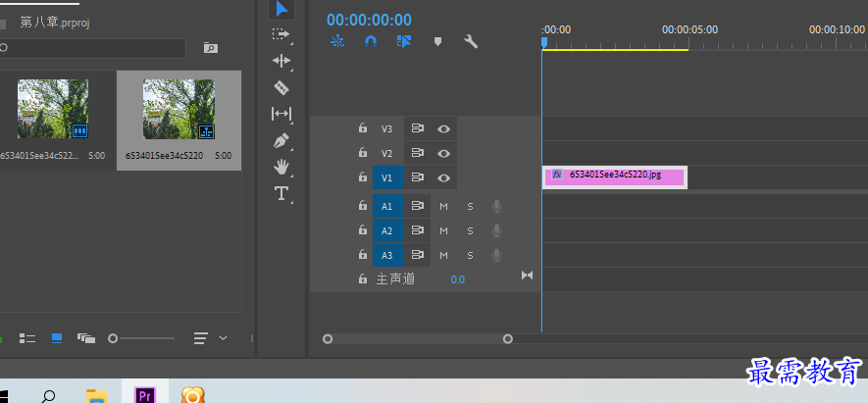Toggle track lock for V2
The height and width of the screenshot is (403, 868).
363,152
